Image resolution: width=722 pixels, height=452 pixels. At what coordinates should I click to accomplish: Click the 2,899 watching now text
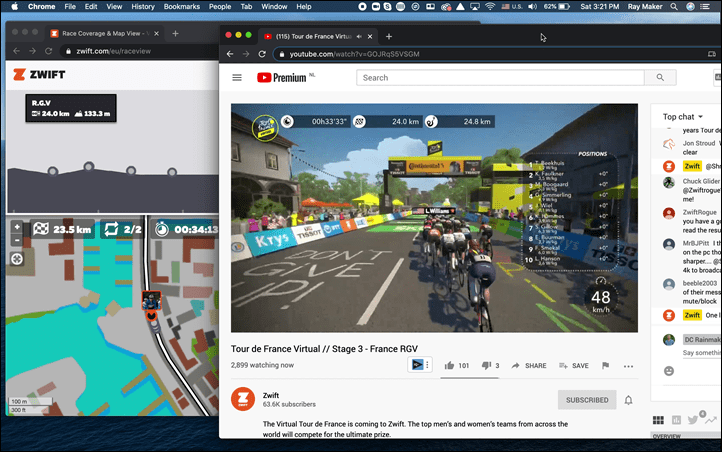pyautogui.click(x=262, y=365)
